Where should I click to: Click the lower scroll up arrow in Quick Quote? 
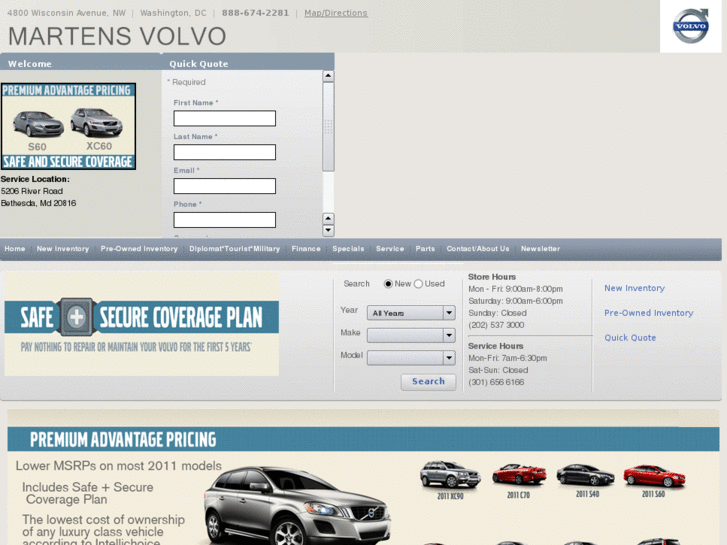click(328, 218)
